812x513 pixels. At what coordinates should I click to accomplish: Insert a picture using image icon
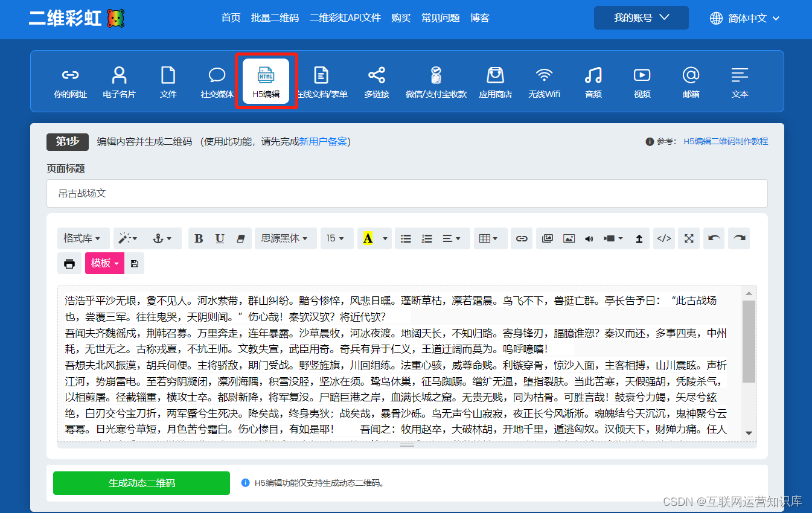click(569, 238)
